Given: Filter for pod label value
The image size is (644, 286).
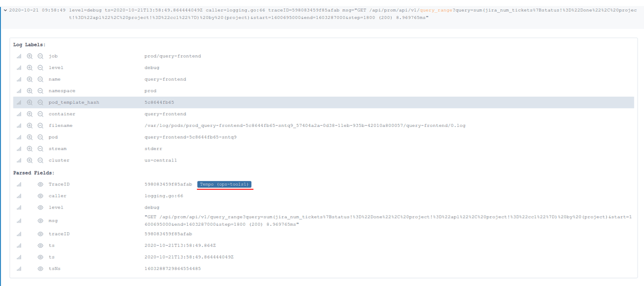Looking at the screenshot, I should [x=30, y=137].
